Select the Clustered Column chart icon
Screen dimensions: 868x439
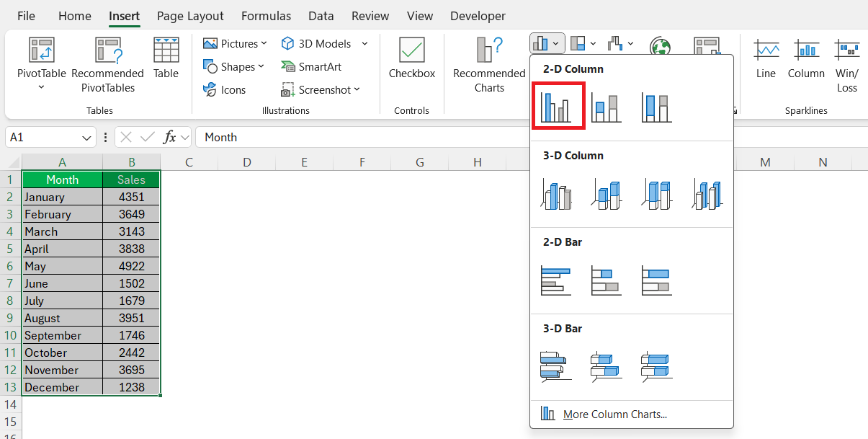(x=558, y=107)
